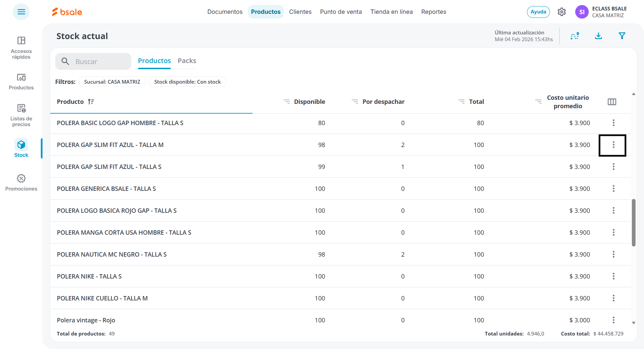The width and height of the screenshot is (644, 349).
Task: Click the table vertical scrollbar thumb
Action: point(634,223)
